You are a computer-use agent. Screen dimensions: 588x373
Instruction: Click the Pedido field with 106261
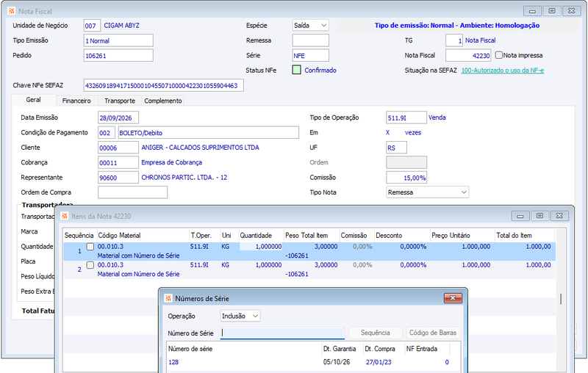(x=118, y=55)
